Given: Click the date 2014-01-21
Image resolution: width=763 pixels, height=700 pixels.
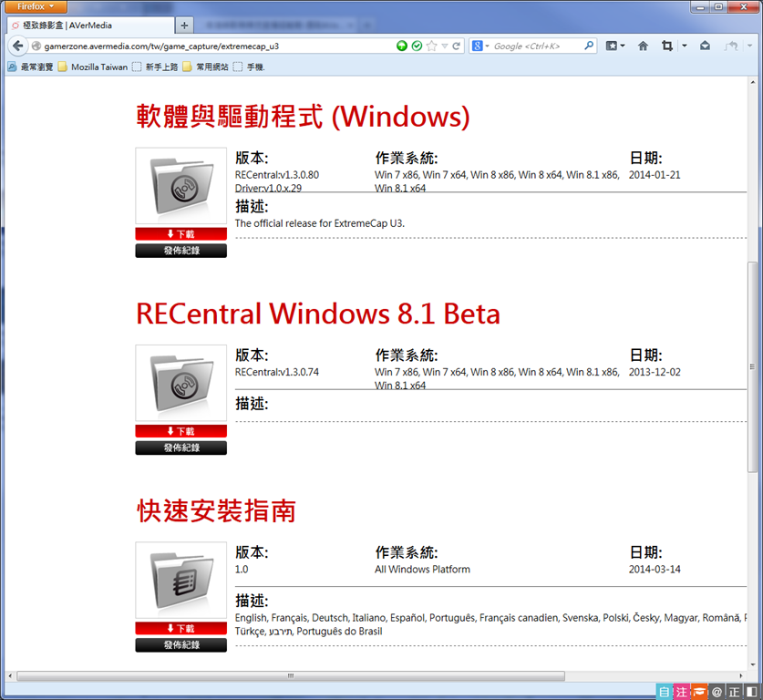Looking at the screenshot, I should tap(655, 175).
